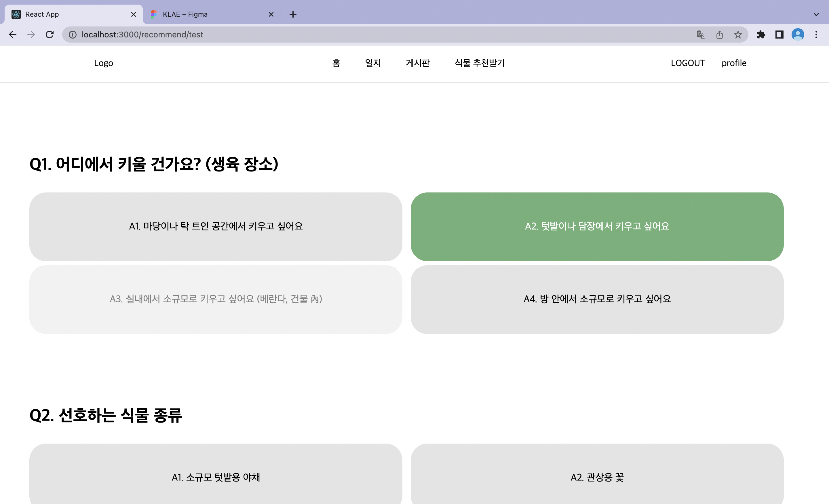The height and width of the screenshot is (504, 829).
Task: Open the Extensions puzzle icon
Action: (x=761, y=35)
